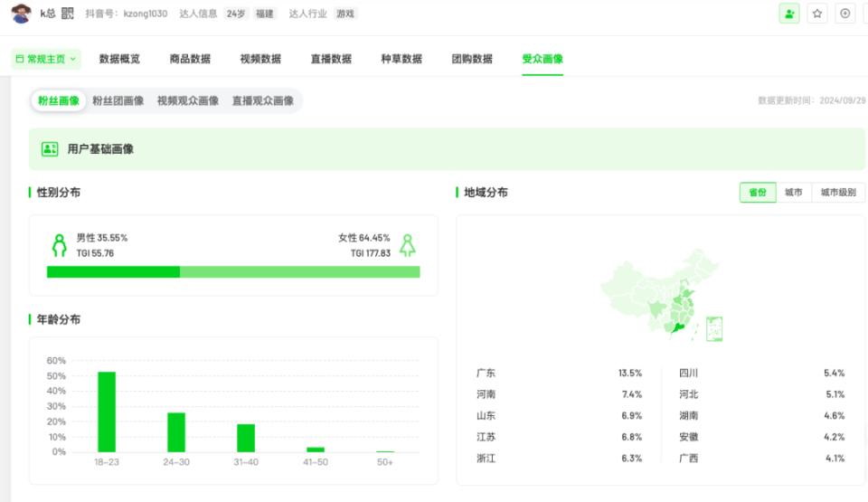Select the 直播观众画像 sub-tab
This screenshot has height=502, width=868.
pos(263,100)
